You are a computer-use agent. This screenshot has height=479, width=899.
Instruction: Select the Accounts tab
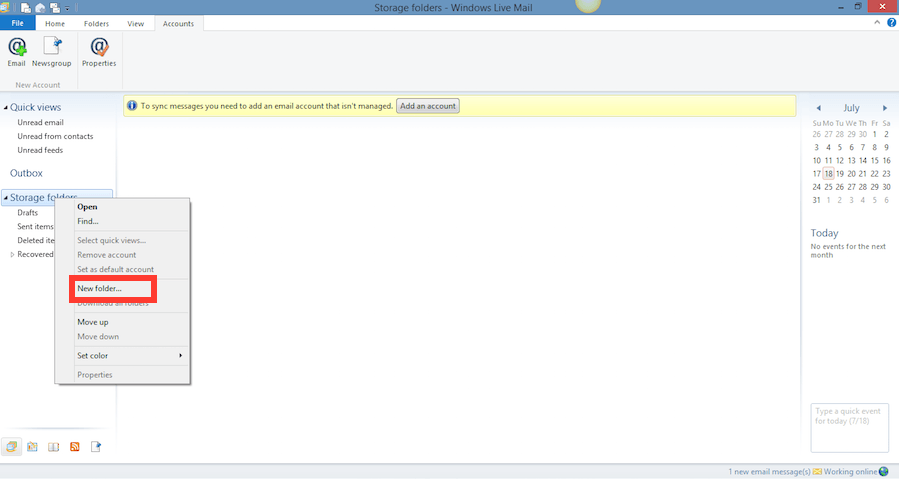178,24
